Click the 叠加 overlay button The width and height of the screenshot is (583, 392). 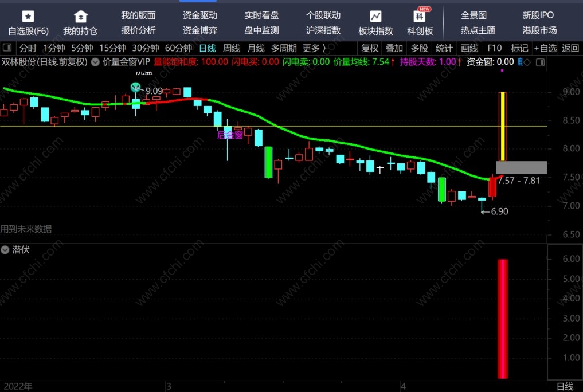394,48
